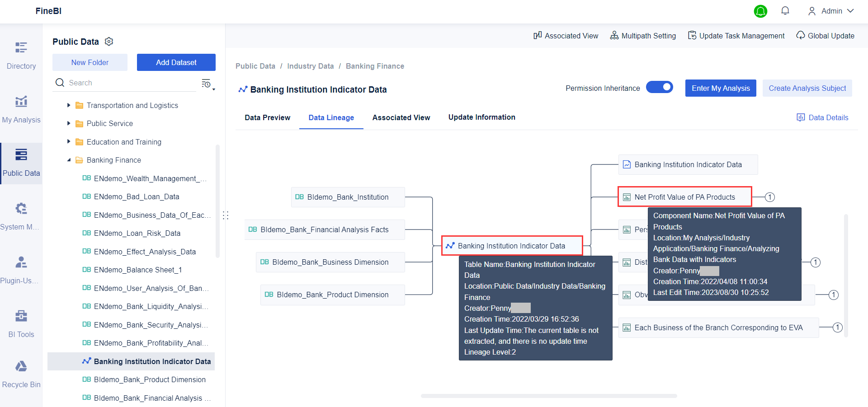Click the notification bell icon
The width and height of the screenshot is (868, 407).
coord(785,11)
